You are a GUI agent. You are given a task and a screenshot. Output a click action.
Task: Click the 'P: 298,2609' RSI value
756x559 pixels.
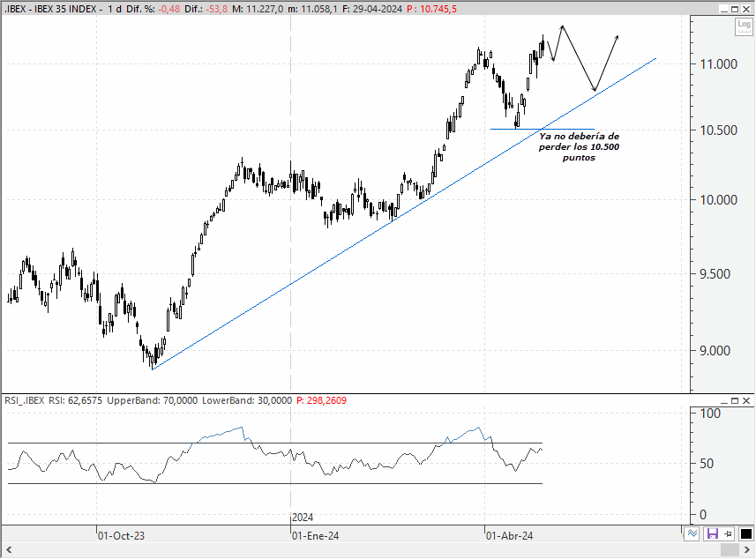pos(321,400)
